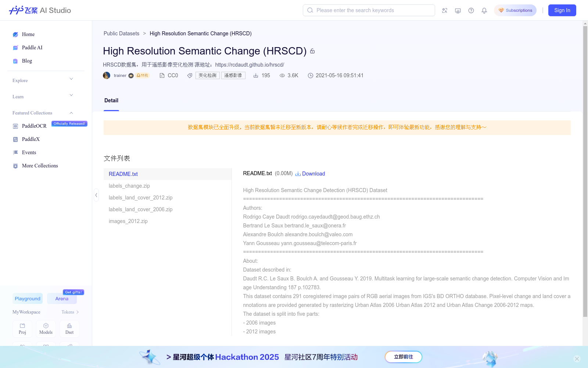
Task: Select labels_land_cover_2006.zip file
Action: coord(168,209)
